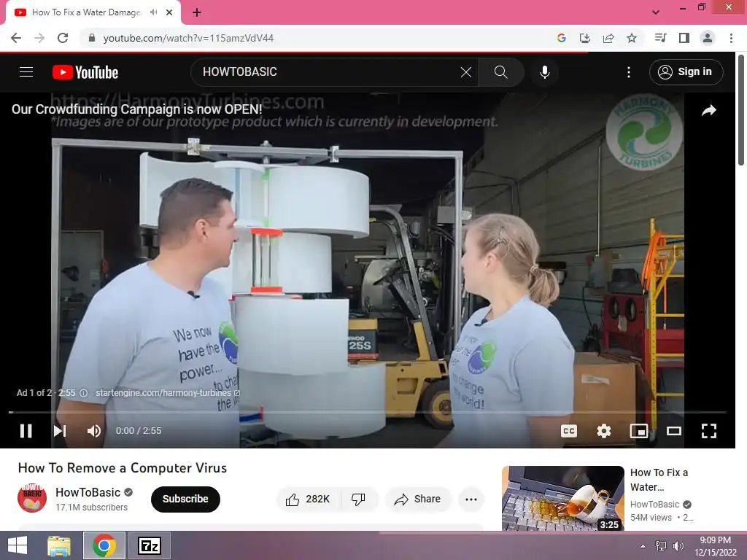The image size is (747, 560).
Task: Open File Explorer from taskbar
Action: (59, 545)
